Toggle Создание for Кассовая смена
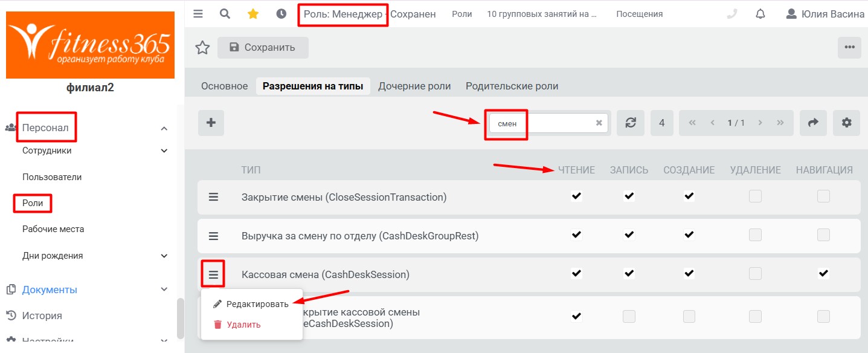 (689, 274)
